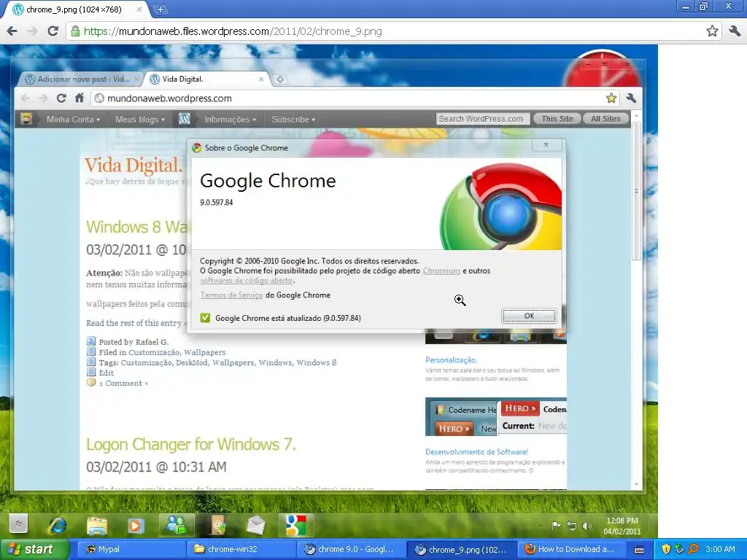Click the DeskMod tag link
Viewport: 747px width, 560px height.
tap(192, 362)
